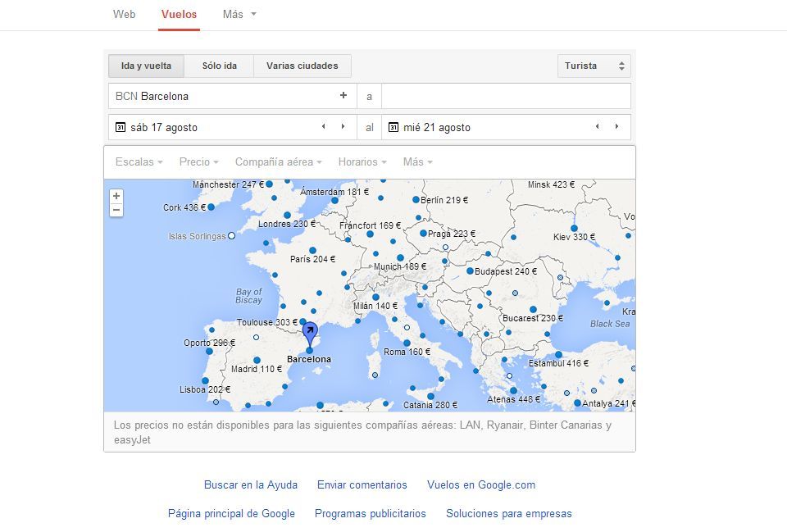
Task: Click the BCN Barcelona origin field
Action: click(x=232, y=96)
